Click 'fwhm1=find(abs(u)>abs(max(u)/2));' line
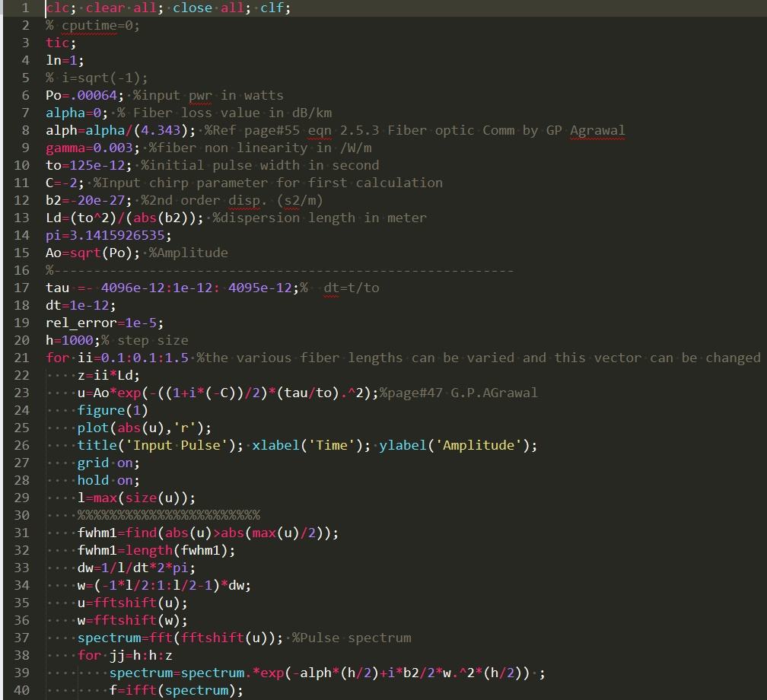 pyautogui.click(x=208, y=533)
